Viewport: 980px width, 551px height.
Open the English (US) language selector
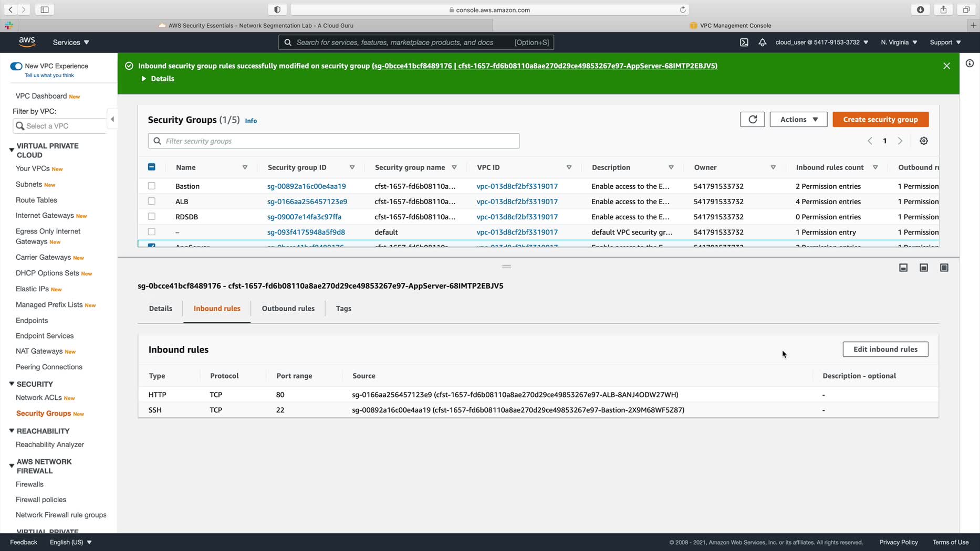[71, 542]
